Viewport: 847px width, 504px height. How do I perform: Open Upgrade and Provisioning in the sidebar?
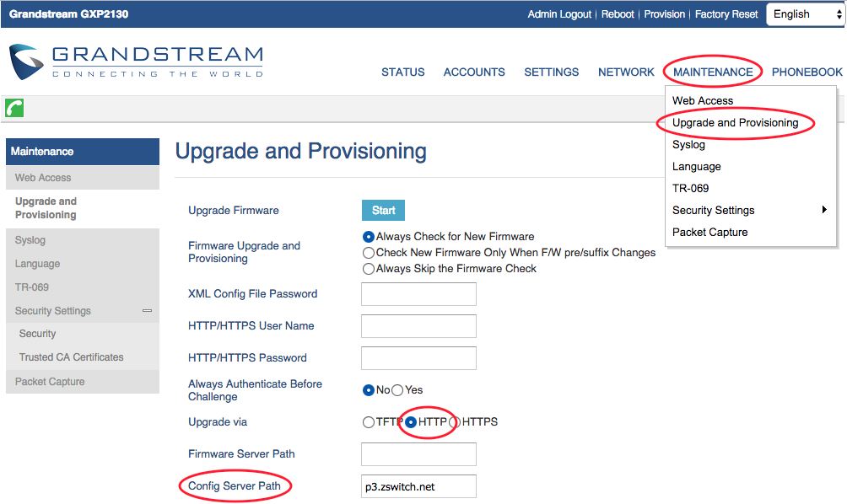point(83,208)
